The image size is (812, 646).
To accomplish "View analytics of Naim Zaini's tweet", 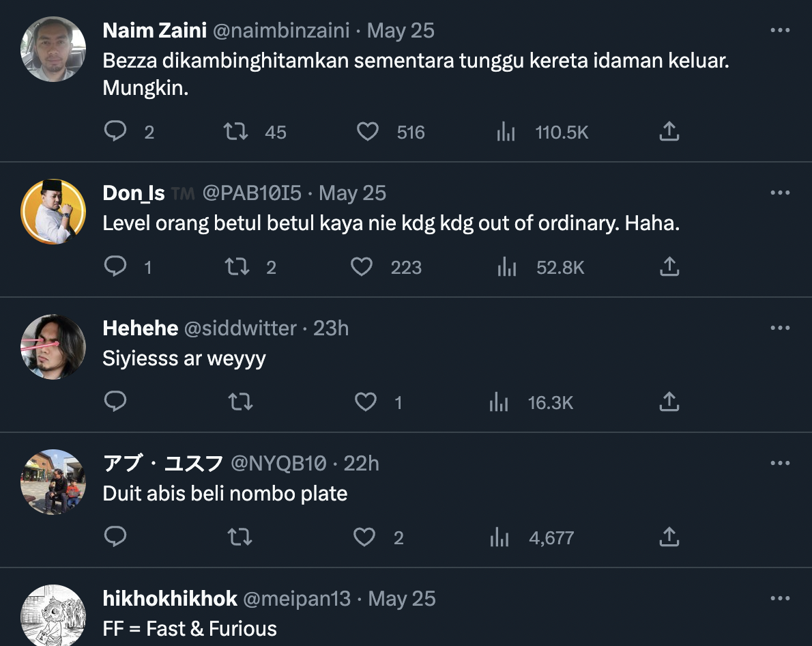I will point(506,131).
